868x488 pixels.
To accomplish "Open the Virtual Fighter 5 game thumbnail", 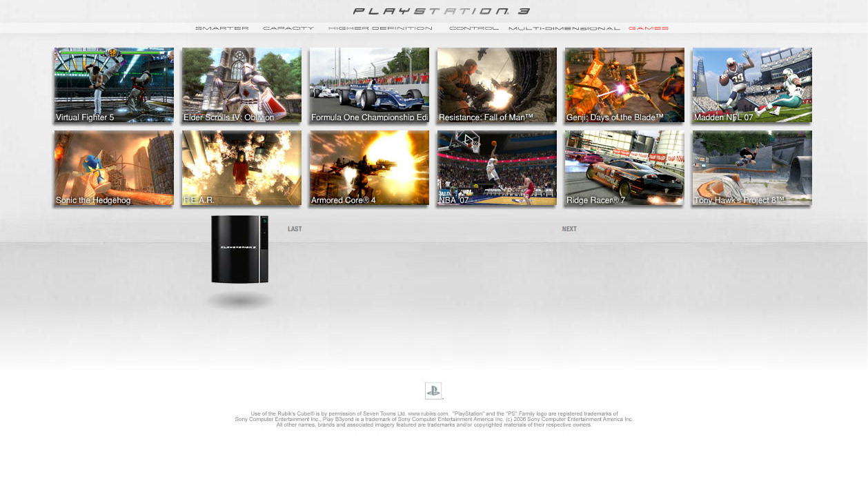I will (x=114, y=85).
